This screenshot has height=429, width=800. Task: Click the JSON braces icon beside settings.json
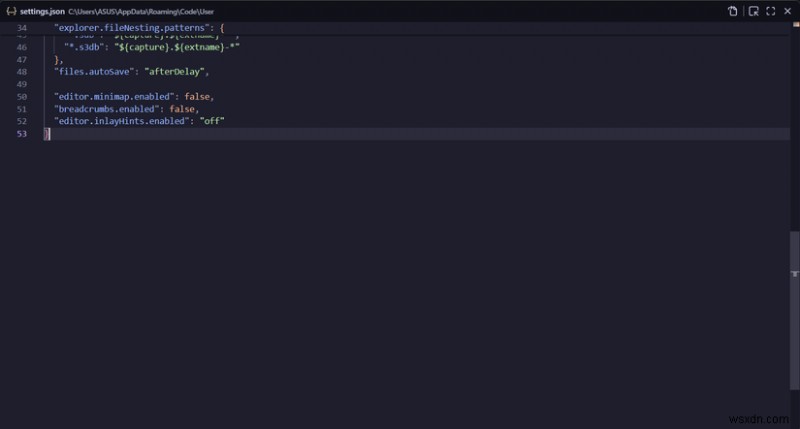(11, 11)
